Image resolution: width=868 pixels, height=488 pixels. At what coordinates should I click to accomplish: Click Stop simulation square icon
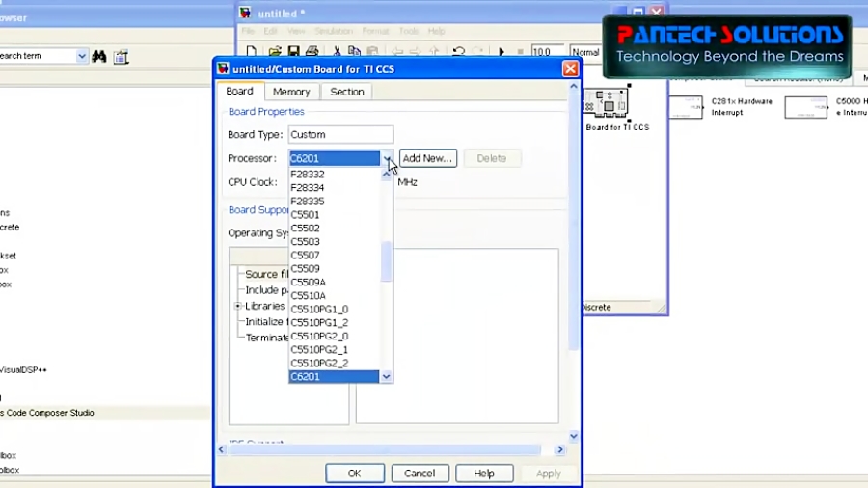click(x=520, y=52)
